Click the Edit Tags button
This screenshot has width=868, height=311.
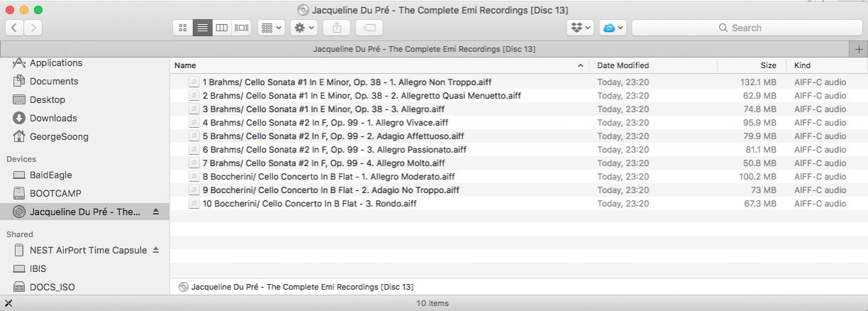click(369, 28)
